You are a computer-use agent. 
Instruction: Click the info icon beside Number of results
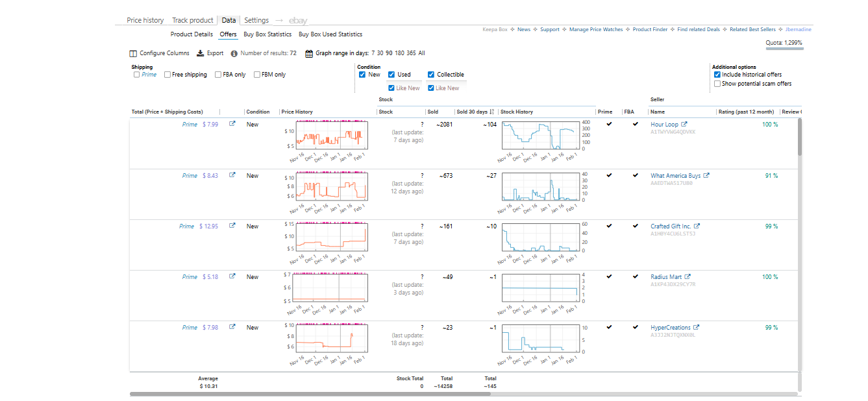pos(234,54)
